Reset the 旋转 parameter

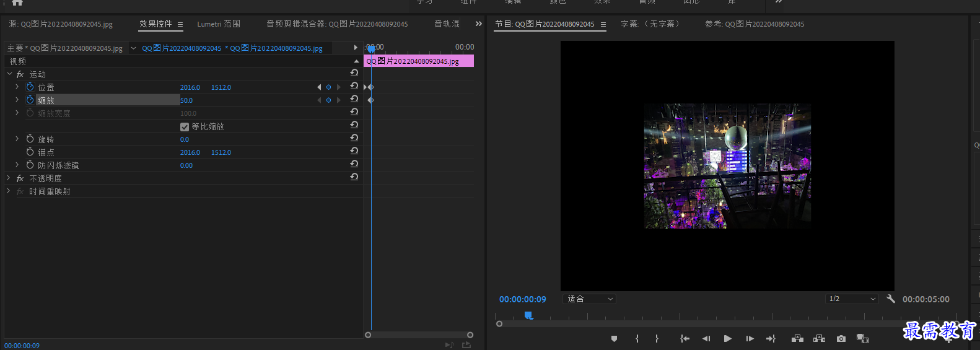pyautogui.click(x=354, y=138)
